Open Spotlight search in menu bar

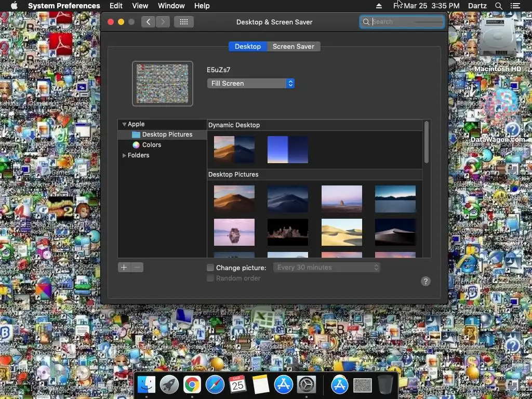tap(498, 6)
